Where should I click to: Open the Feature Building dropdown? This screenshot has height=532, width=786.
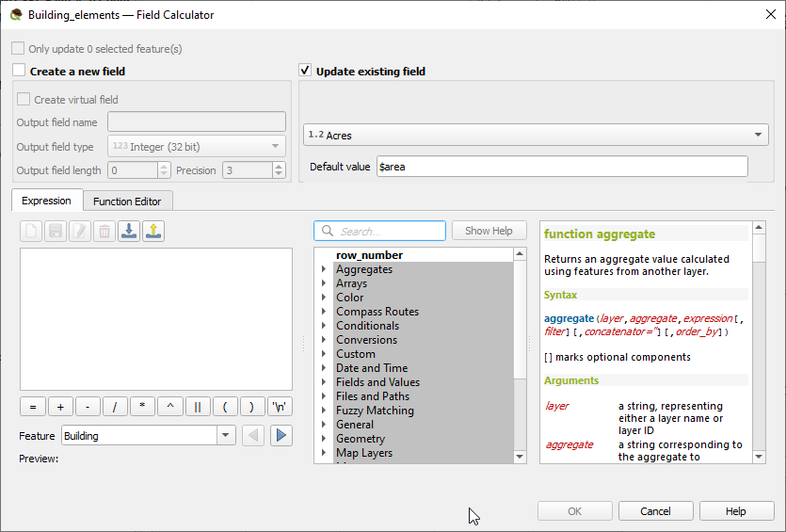tap(149, 435)
